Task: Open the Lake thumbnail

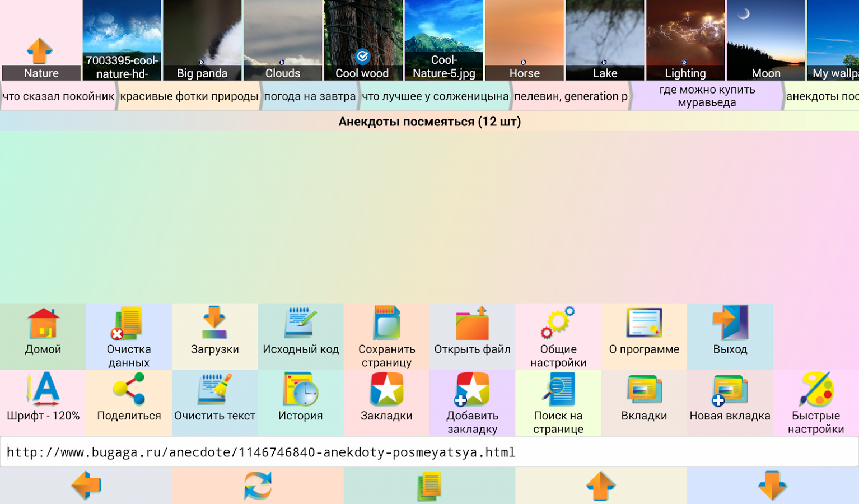Action: pos(605,40)
